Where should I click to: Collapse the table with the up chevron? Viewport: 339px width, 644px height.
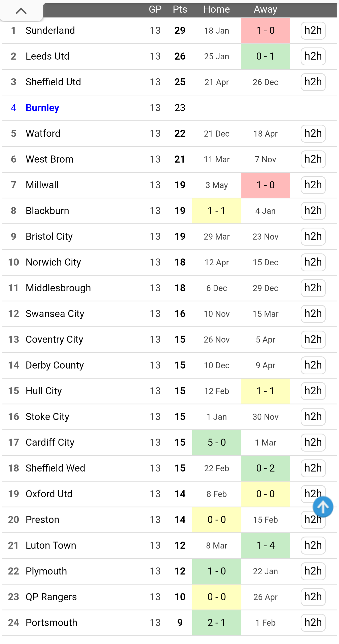point(21,11)
